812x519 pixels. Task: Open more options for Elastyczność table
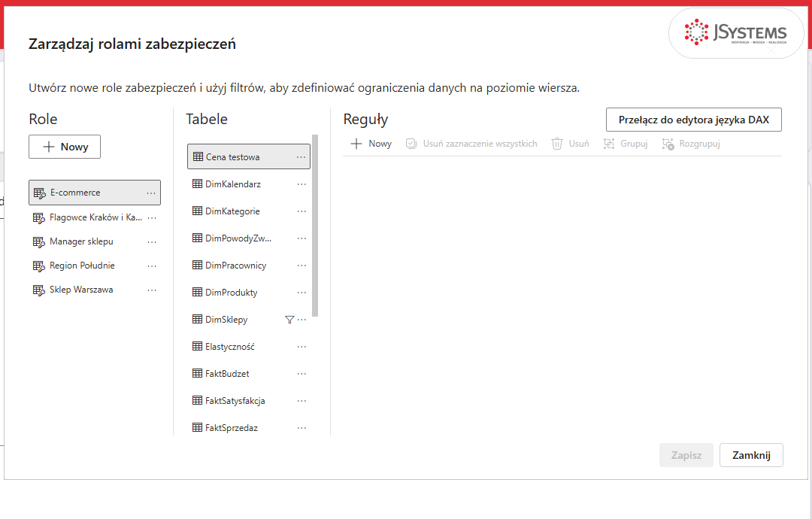coord(302,347)
